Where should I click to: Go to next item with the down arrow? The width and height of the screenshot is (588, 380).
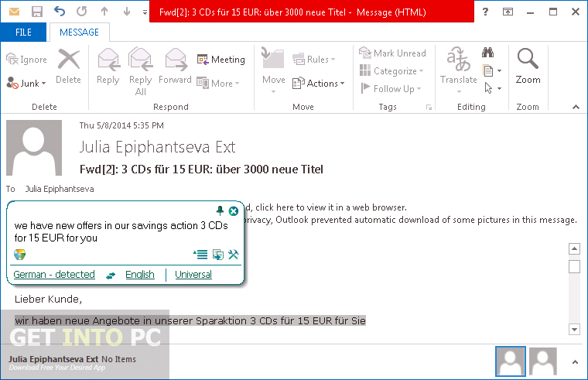coord(127,12)
